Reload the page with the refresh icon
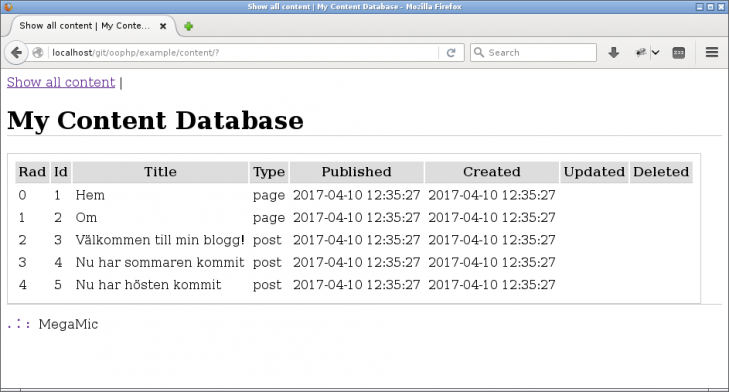Screen dimensions: 729x392 click(451, 53)
